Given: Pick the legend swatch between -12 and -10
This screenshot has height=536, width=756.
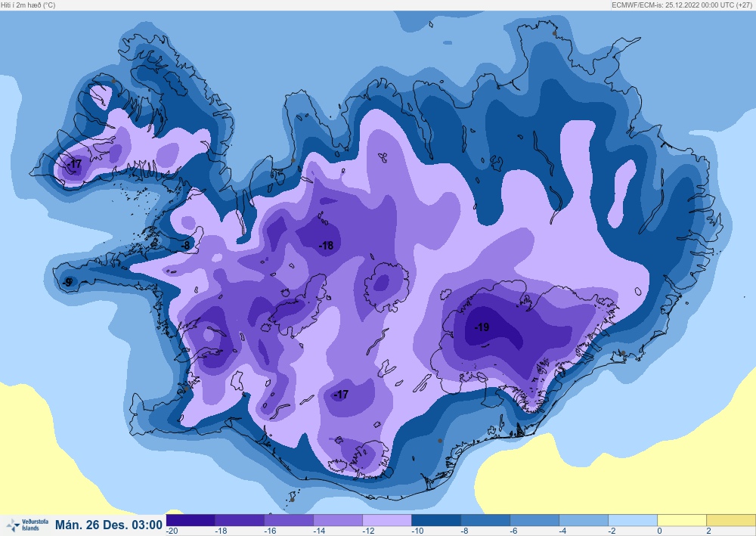Looking at the screenshot, I should coord(387,521).
